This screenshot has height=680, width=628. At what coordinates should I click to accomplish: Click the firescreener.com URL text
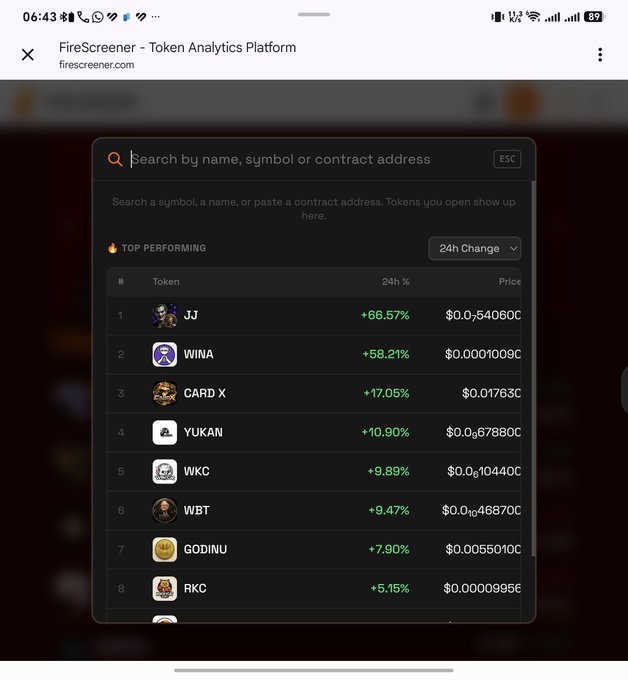pyautogui.click(x=97, y=65)
